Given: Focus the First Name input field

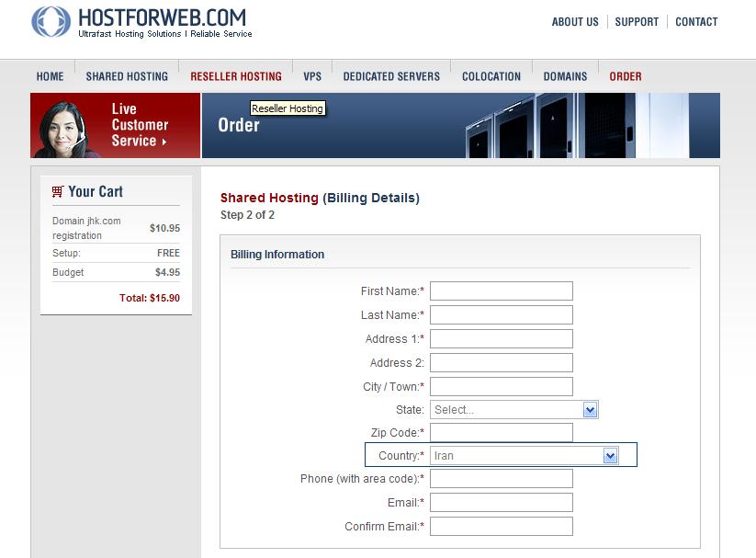Looking at the screenshot, I should pyautogui.click(x=502, y=291).
